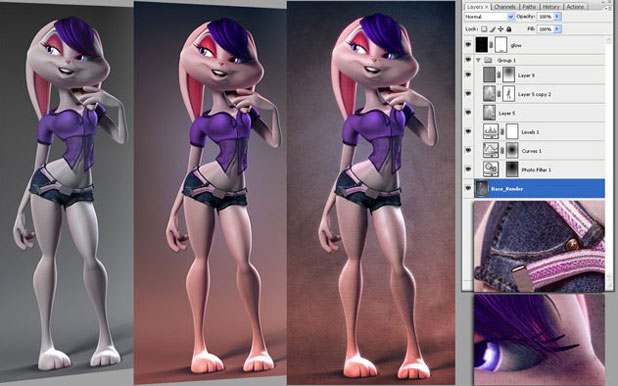Select the Photo Filter 1 layer name
Image resolution: width=618 pixels, height=386 pixels.
[x=536, y=170]
